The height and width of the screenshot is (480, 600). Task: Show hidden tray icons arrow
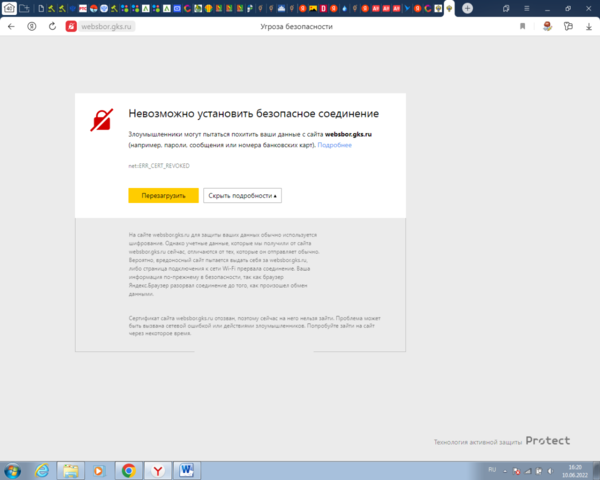pyautogui.click(x=505, y=471)
